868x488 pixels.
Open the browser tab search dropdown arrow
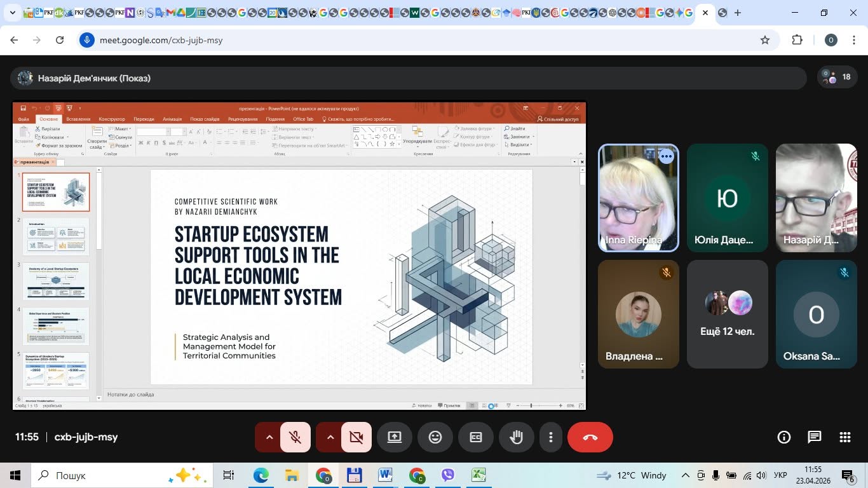coord(12,13)
